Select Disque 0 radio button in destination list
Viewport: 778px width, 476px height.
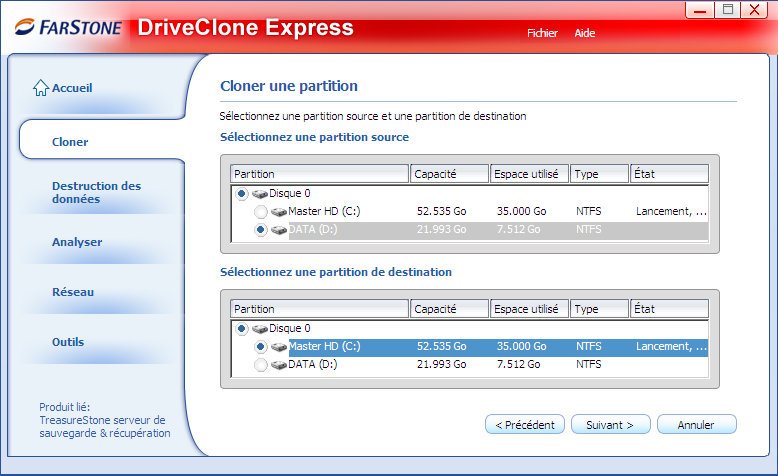[x=242, y=329]
